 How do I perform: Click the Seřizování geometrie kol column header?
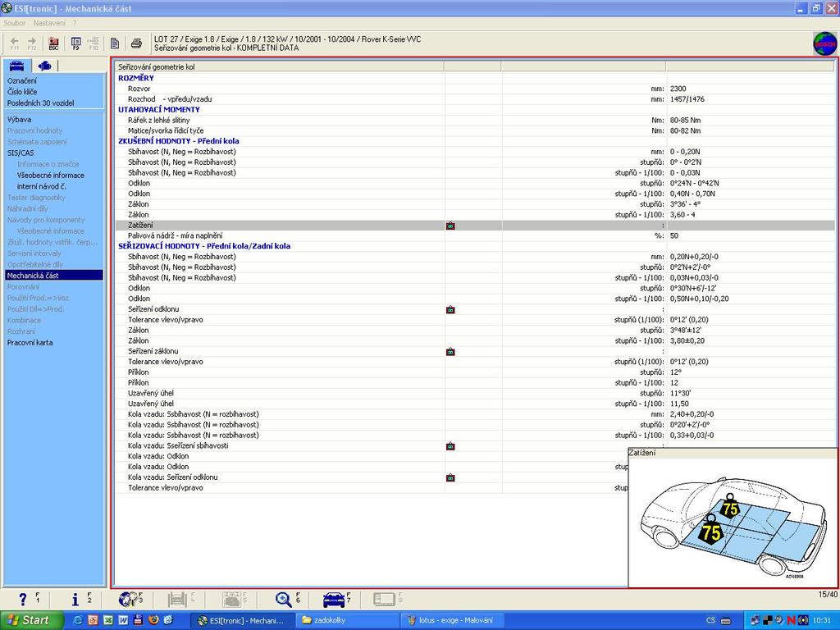pyautogui.click(x=279, y=67)
